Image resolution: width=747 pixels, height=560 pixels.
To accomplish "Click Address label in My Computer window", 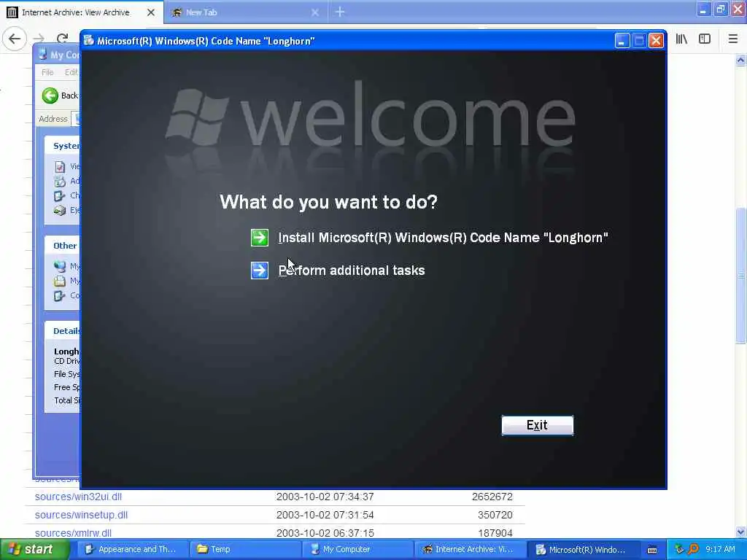I will click(53, 119).
